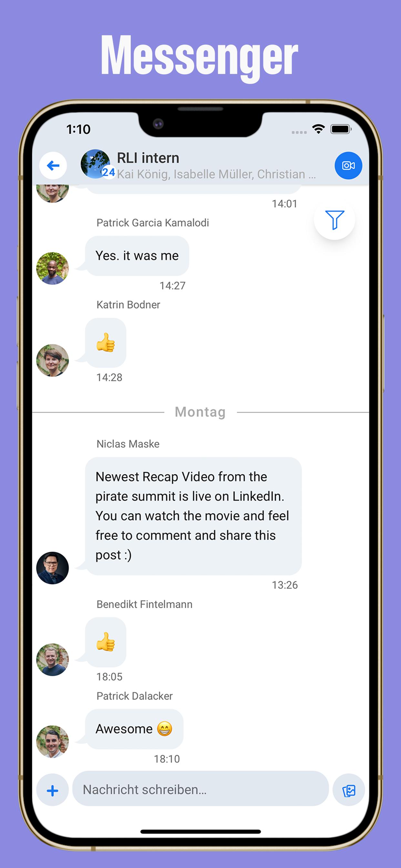Open Niclas Maske's profile picture
Viewport: 401px width, 868px height.
pos(53,568)
